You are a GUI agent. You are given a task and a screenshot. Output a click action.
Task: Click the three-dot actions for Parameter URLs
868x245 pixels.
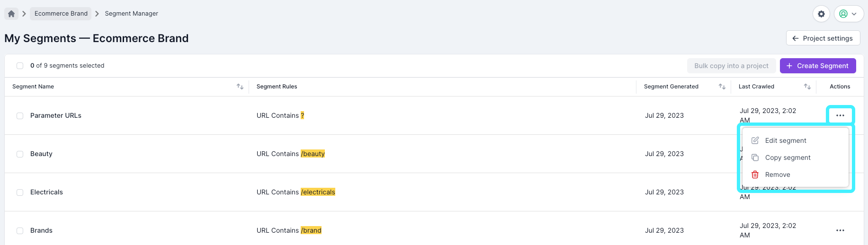pyautogui.click(x=840, y=115)
